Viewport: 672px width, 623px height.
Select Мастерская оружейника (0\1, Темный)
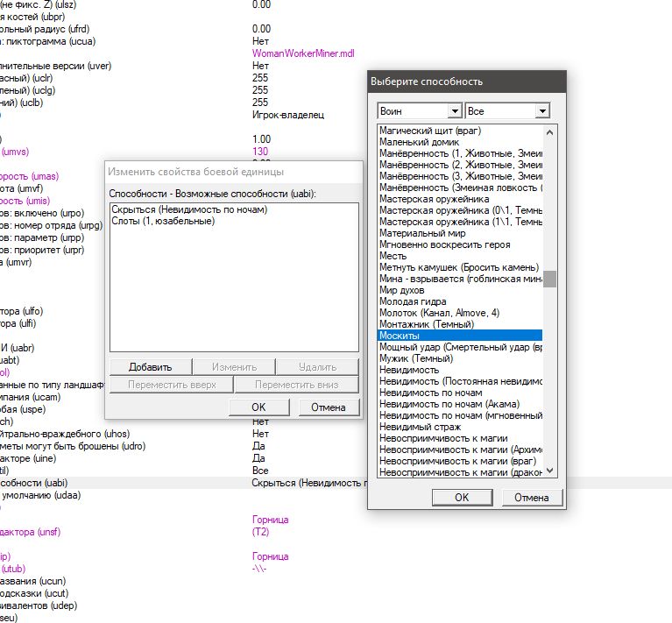point(461,210)
